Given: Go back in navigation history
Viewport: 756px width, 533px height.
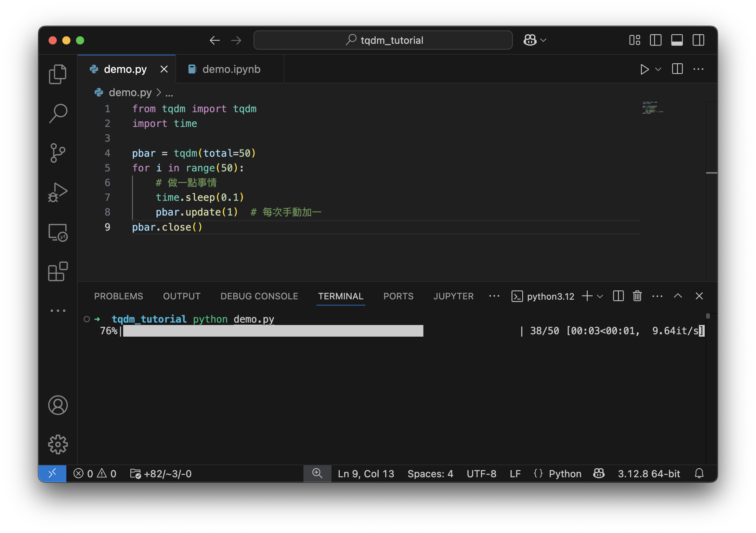Looking at the screenshot, I should (x=214, y=40).
